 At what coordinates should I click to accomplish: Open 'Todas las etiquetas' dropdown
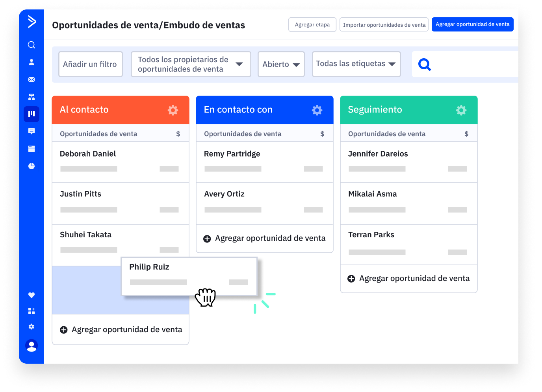356,64
